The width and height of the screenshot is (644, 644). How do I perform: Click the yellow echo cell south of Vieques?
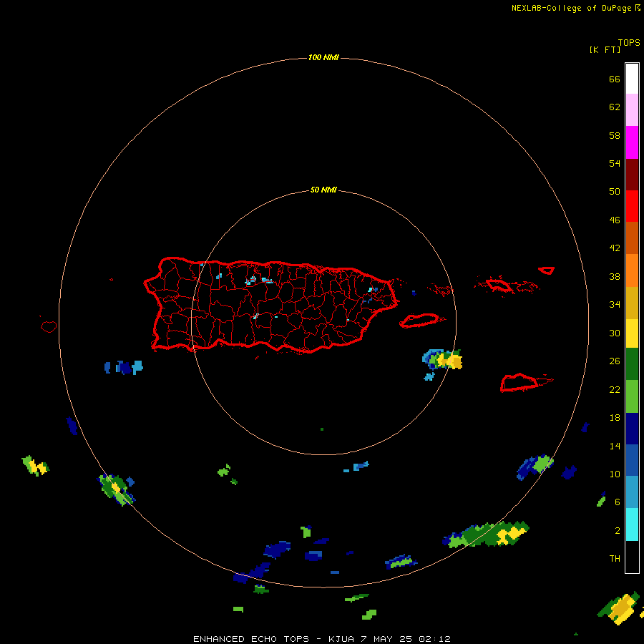(x=443, y=359)
